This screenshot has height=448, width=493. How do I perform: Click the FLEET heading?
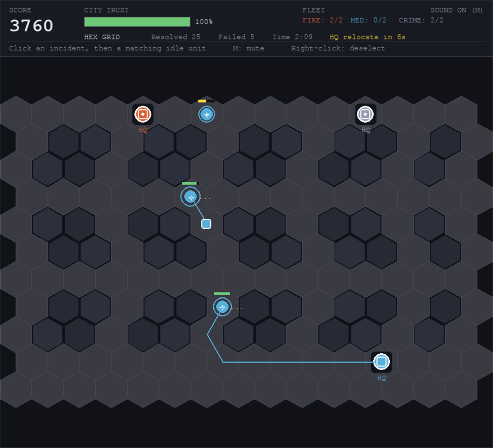click(x=314, y=10)
